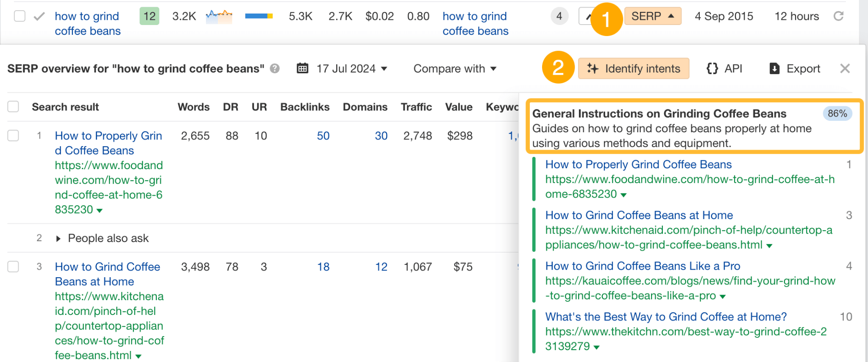
Task: Click the help question mark icon after SERP overview title
Action: (x=275, y=68)
